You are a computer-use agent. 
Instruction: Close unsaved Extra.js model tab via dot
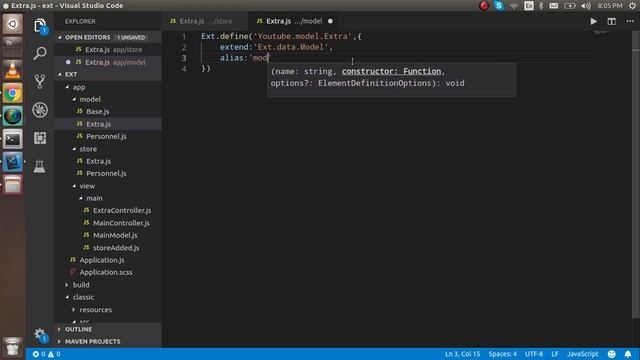330,21
